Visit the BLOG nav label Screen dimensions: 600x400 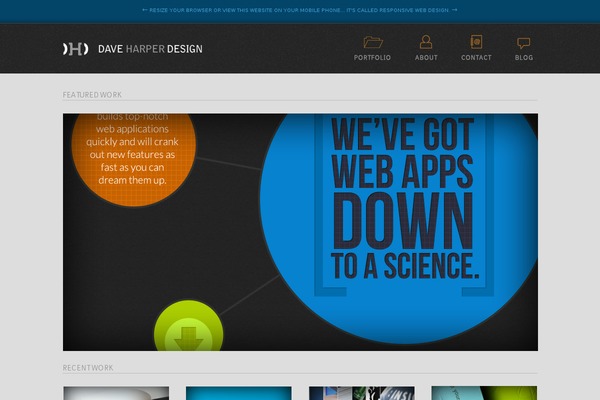[x=524, y=57]
